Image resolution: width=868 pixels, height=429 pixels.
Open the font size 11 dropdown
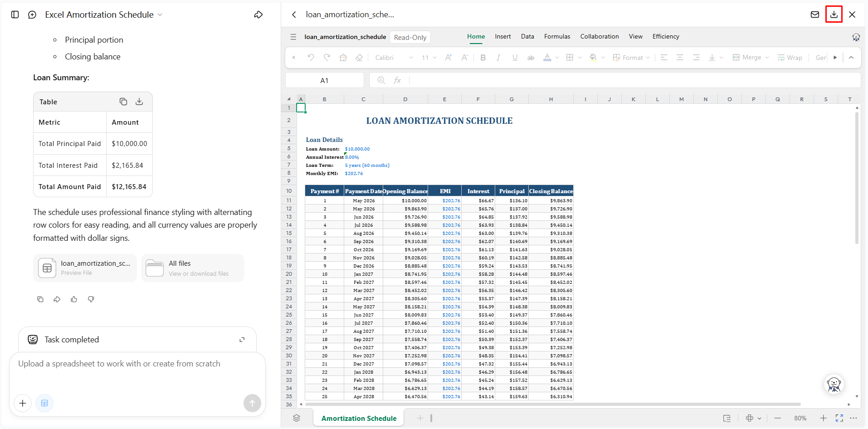[x=429, y=57]
